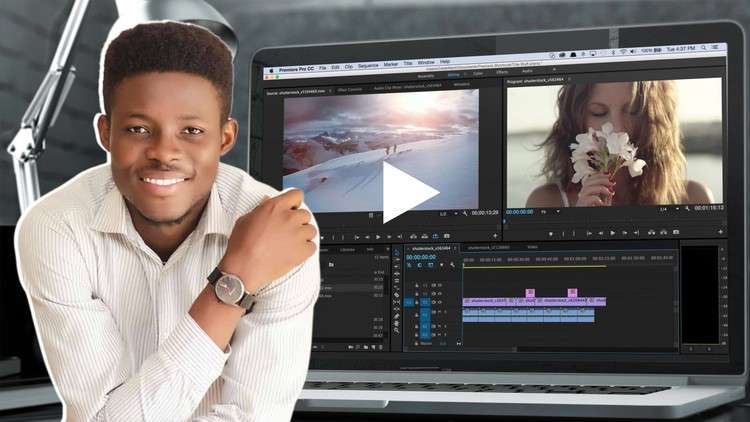750x422 pixels.
Task: Click trash icon in Project panel
Action: [381, 347]
